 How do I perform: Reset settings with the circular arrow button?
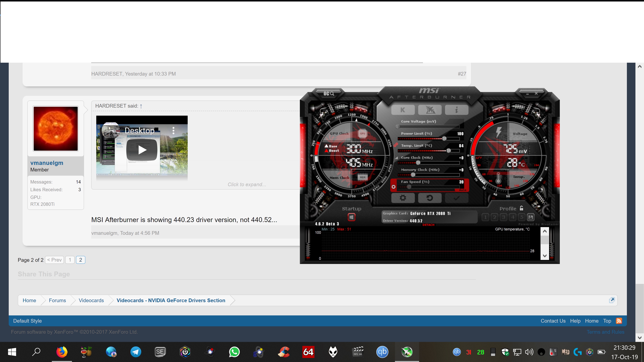pyautogui.click(x=430, y=198)
